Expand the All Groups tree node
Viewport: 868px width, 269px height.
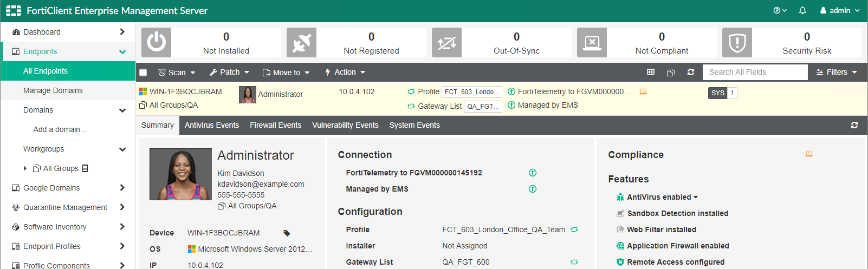25,168
